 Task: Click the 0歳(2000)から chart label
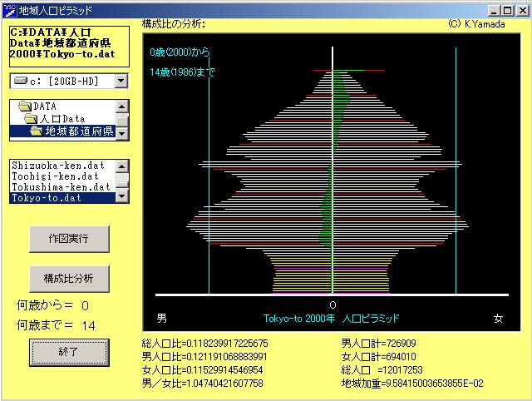(x=180, y=52)
